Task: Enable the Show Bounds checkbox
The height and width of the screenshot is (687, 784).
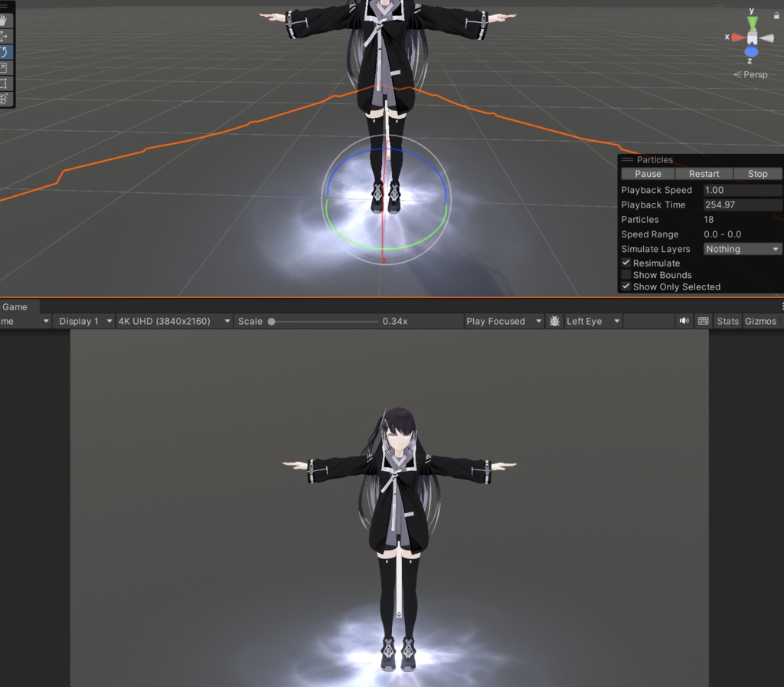Action: click(626, 274)
